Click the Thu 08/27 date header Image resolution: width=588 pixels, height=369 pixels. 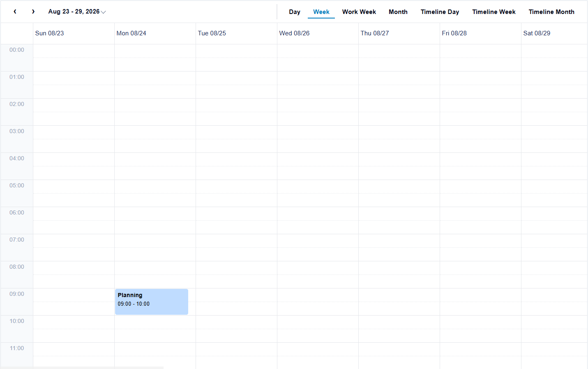pyautogui.click(x=375, y=33)
